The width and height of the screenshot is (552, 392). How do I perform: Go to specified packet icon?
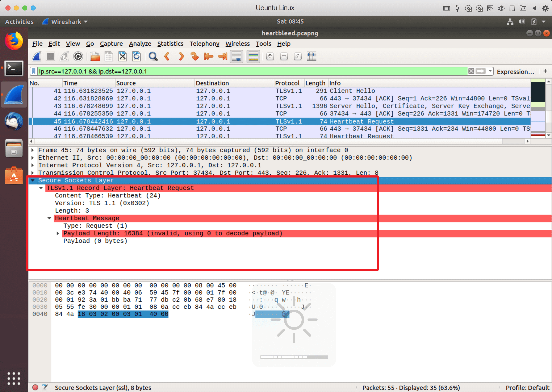point(195,57)
